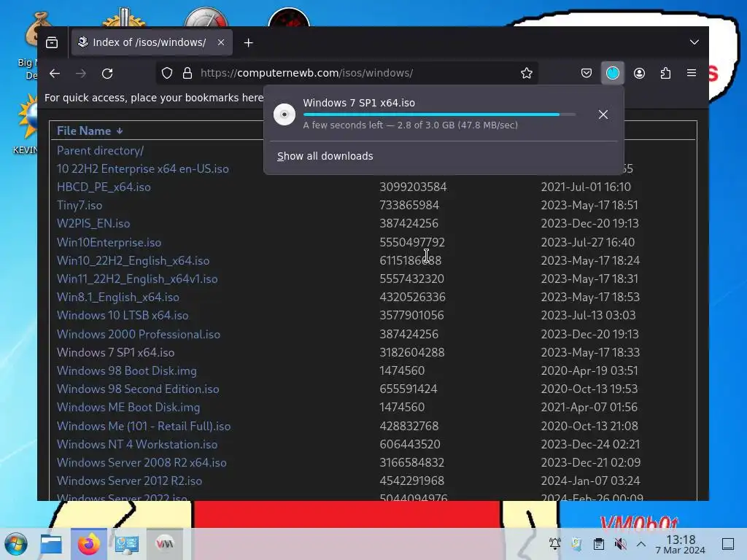
Task: Open clock showing 13:18
Action: click(680, 544)
